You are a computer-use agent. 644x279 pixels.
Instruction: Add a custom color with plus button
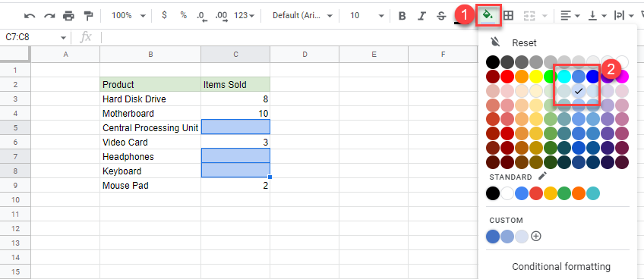(x=536, y=236)
